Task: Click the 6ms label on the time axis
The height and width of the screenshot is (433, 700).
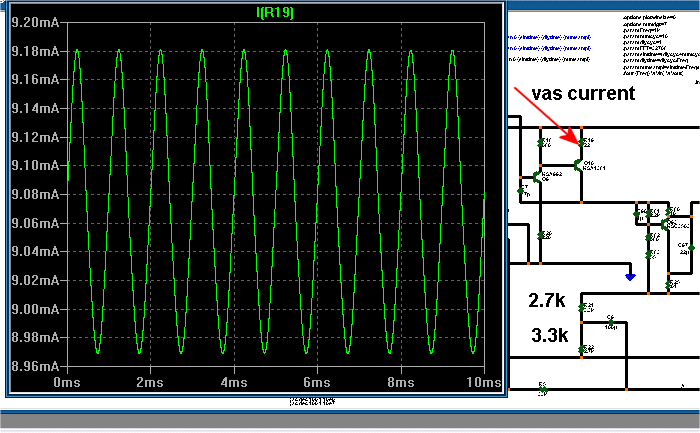Action: pyautogui.click(x=317, y=383)
